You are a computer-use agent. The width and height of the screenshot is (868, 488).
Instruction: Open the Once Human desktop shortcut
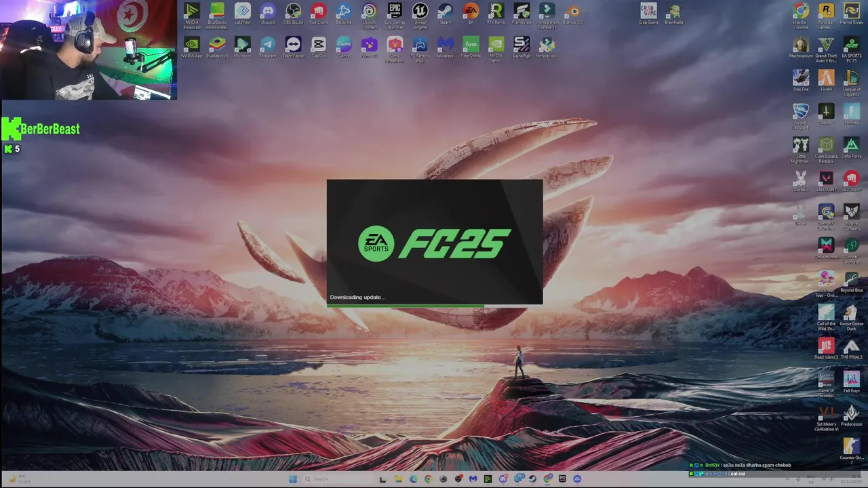click(x=826, y=248)
